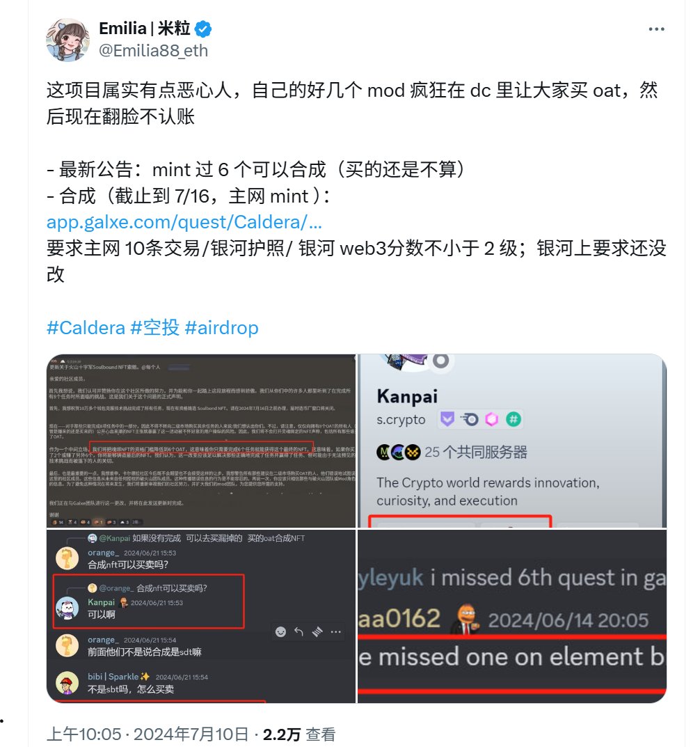Click the green hashtag badge on Kanpai profile

(514, 419)
